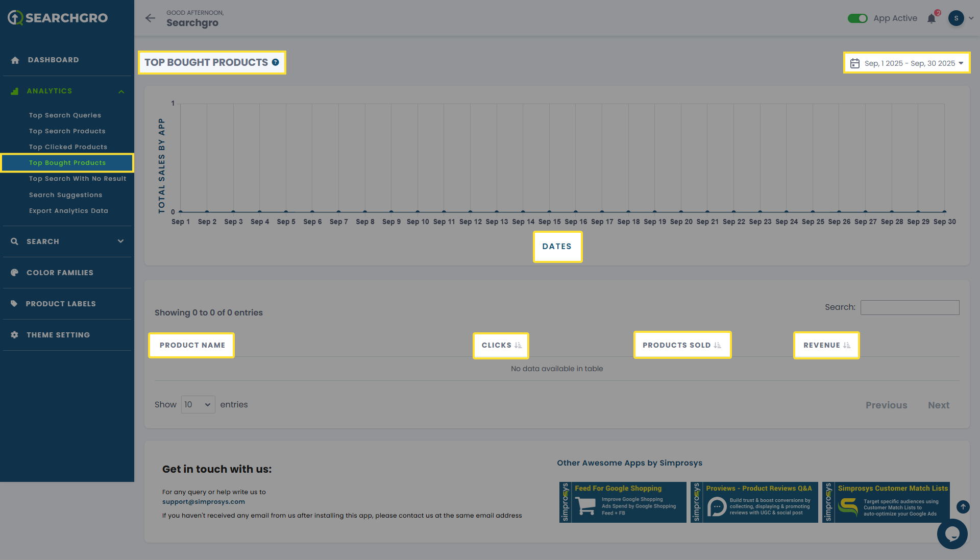Image resolution: width=980 pixels, height=560 pixels.
Task: Click the help icon beside Top Bought Products
Action: point(276,62)
